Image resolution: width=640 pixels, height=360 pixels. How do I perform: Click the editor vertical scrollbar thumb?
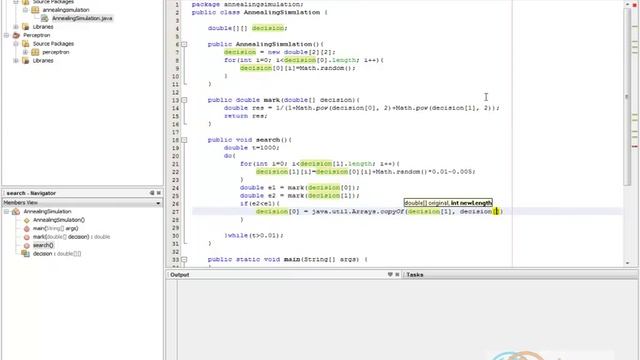(627, 96)
